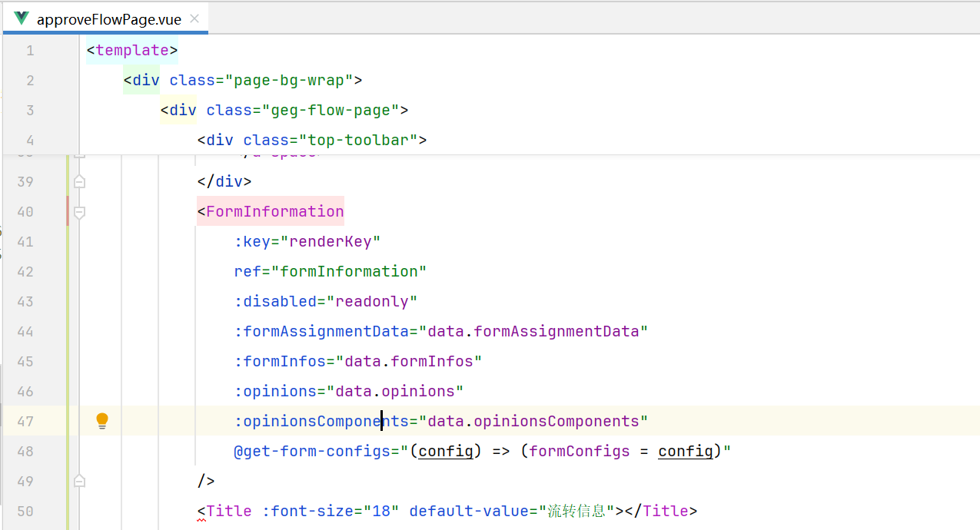
Task: Click the green change bar beside line 44
Action: (x=68, y=331)
